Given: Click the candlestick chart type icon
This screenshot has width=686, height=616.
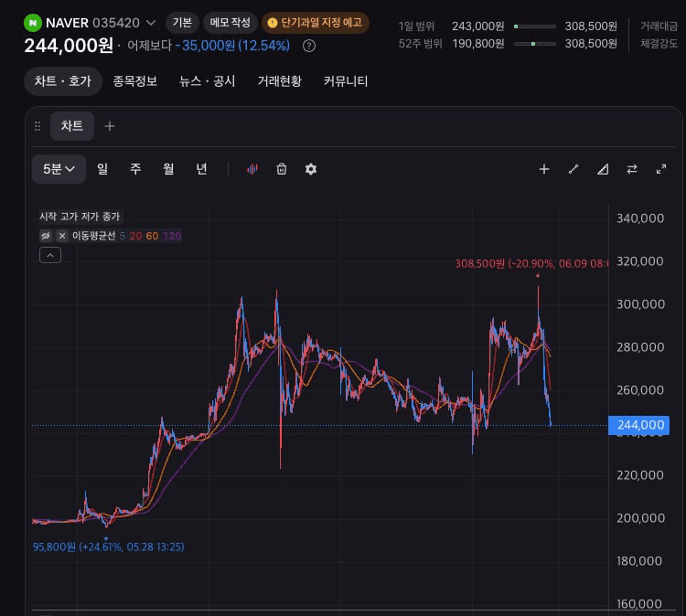Looking at the screenshot, I should (x=252, y=169).
